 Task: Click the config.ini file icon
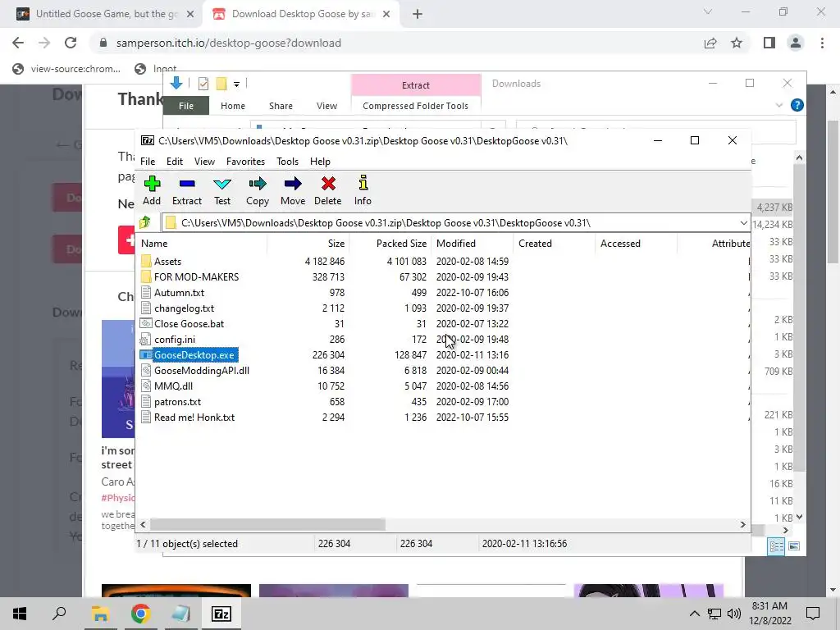[146, 339]
